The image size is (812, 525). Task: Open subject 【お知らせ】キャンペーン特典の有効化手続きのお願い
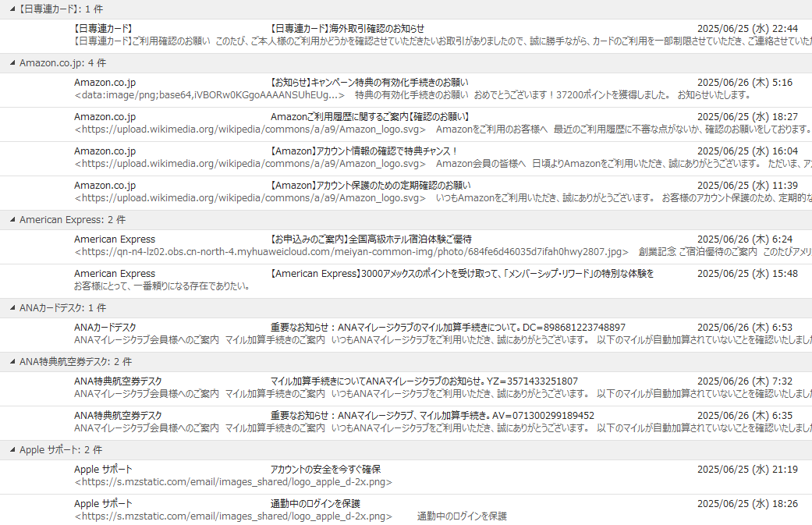coord(369,83)
